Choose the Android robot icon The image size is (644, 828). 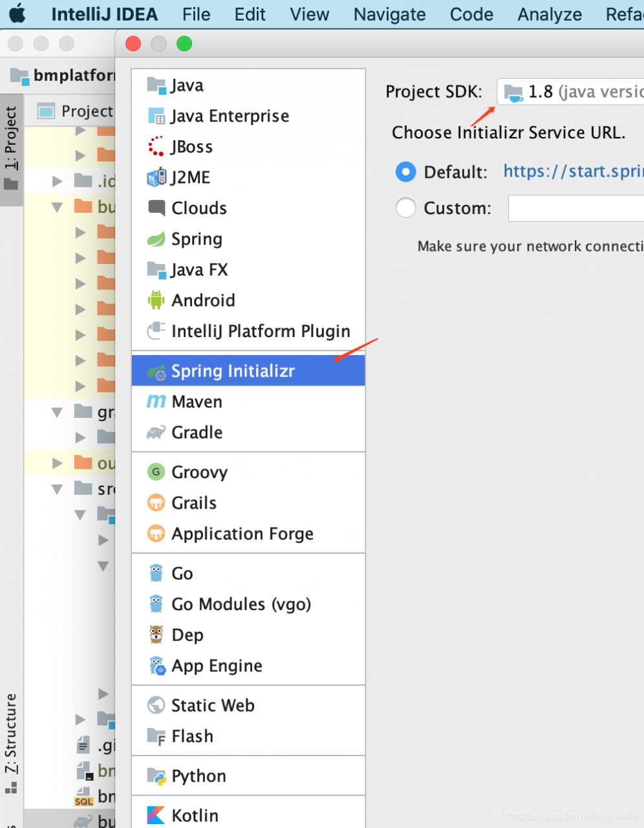(x=156, y=300)
